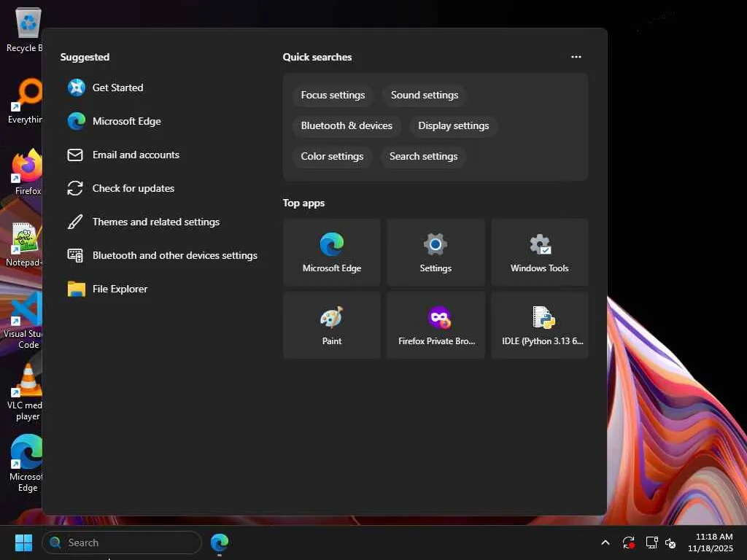Select Bluetooth & devices quick search
This screenshot has width=747, height=560.
click(347, 125)
